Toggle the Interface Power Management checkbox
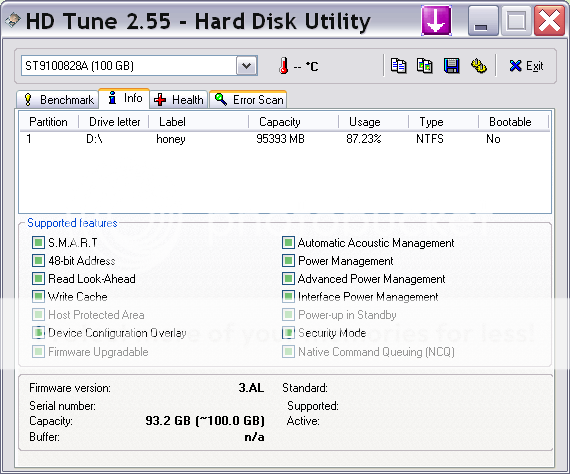The height and width of the screenshot is (474, 570). click(288, 297)
